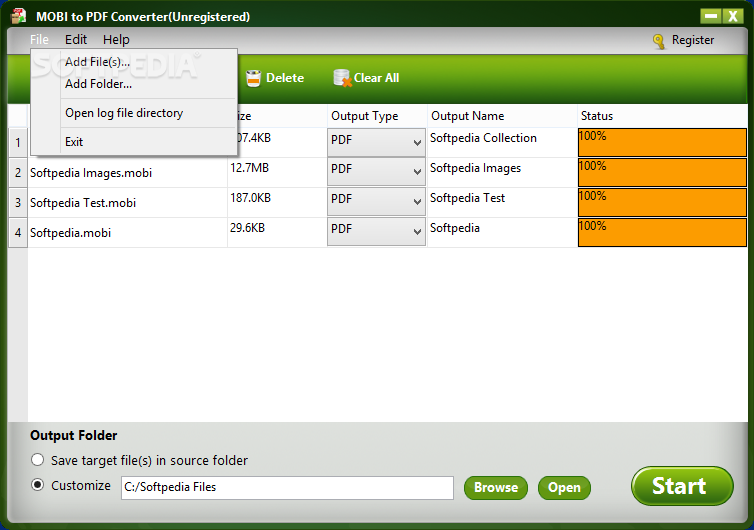
Task: Click the Start conversion button
Action: pyautogui.click(x=682, y=486)
